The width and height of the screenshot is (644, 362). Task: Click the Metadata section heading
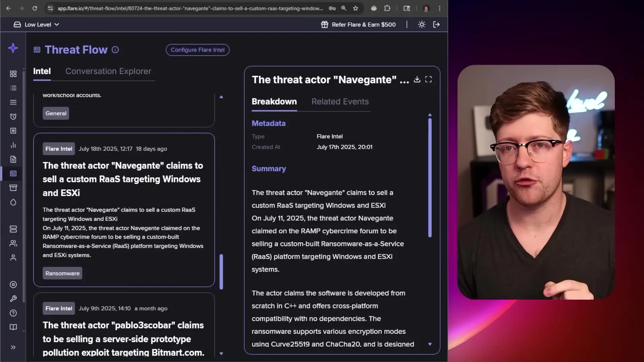pyautogui.click(x=268, y=123)
